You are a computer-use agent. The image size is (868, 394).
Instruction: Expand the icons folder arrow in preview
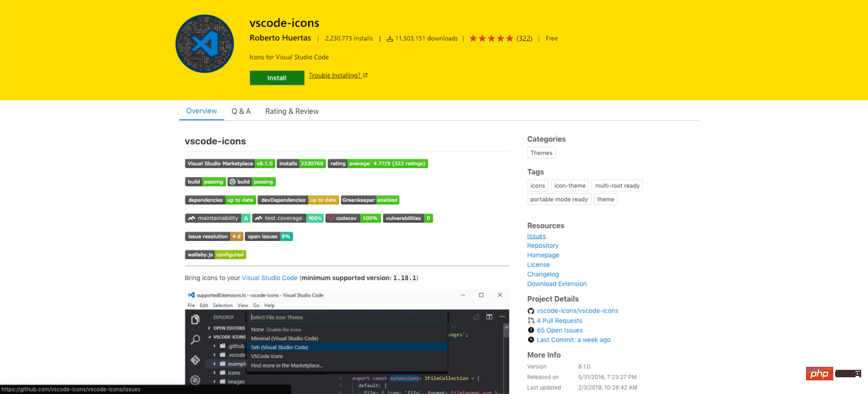point(215,373)
